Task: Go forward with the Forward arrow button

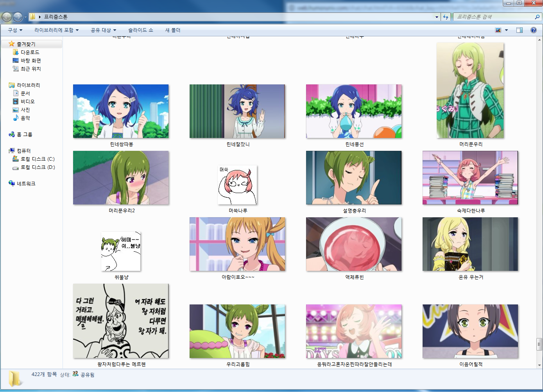Action: click(18, 17)
